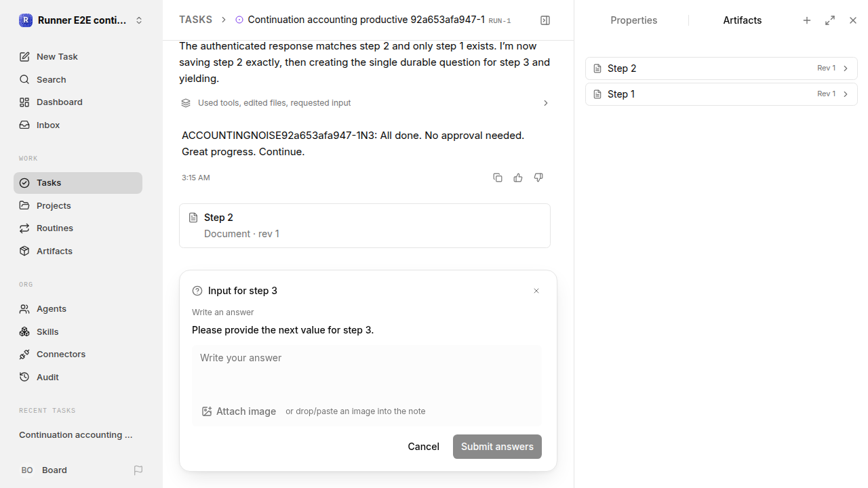Expand the Used tools, edited files summary
Image resolution: width=868 pixels, height=488 pixels.
pyautogui.click(x=365, y=103)
